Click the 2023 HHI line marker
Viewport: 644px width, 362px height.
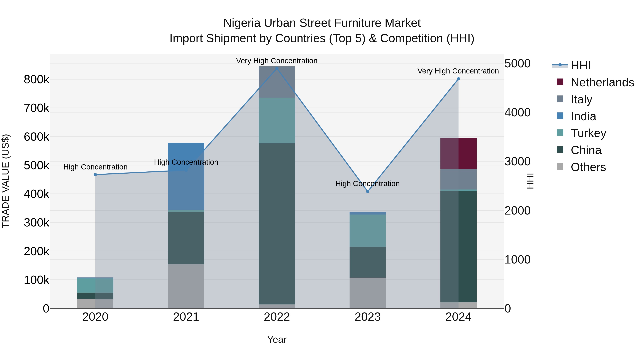point(367,191)
